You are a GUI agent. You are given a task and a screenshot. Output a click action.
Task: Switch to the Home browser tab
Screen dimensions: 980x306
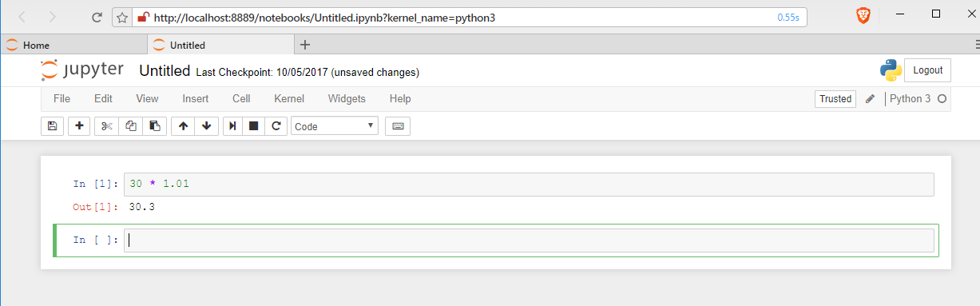[x=73, y=45]
